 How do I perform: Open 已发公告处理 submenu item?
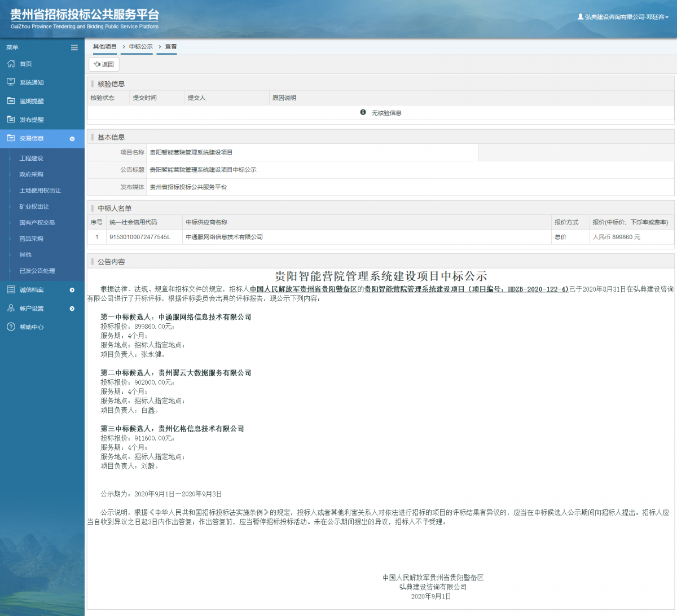37,271
